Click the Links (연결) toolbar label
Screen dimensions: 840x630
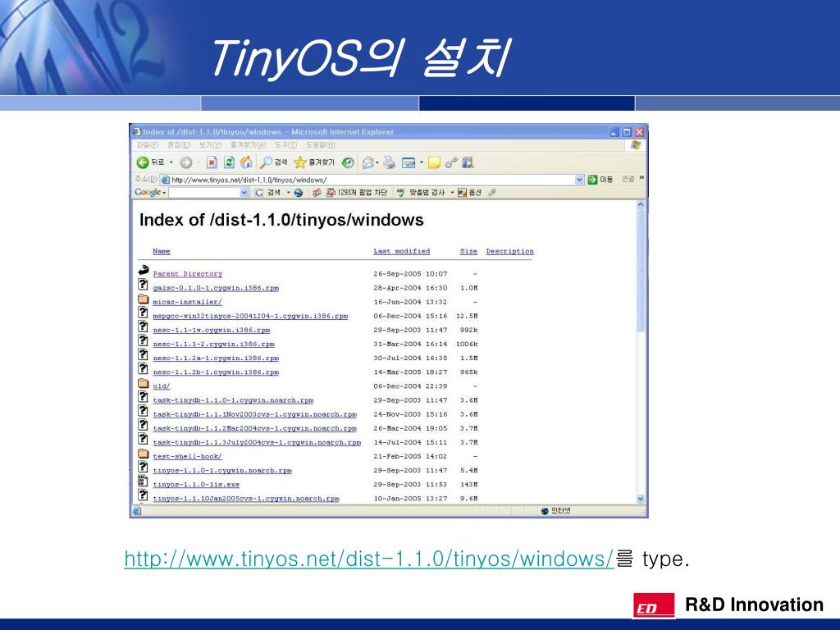pyautogui.click(x=628, y=180)
